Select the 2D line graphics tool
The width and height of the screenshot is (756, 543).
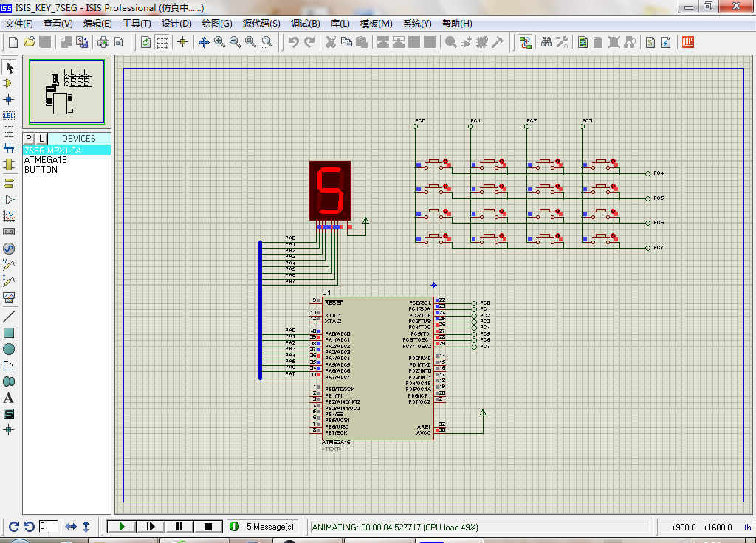(9, 316)
